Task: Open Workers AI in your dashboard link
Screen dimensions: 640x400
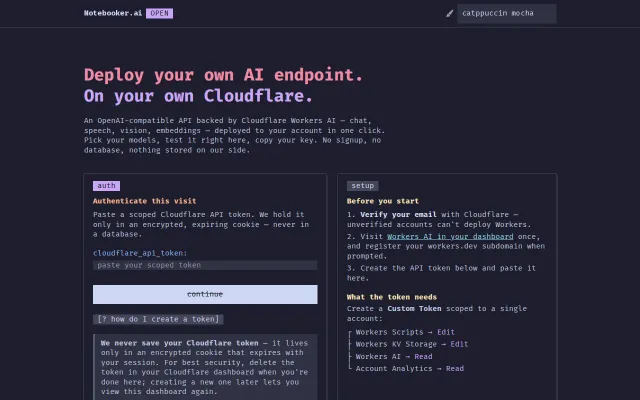Action: point(450,236)
